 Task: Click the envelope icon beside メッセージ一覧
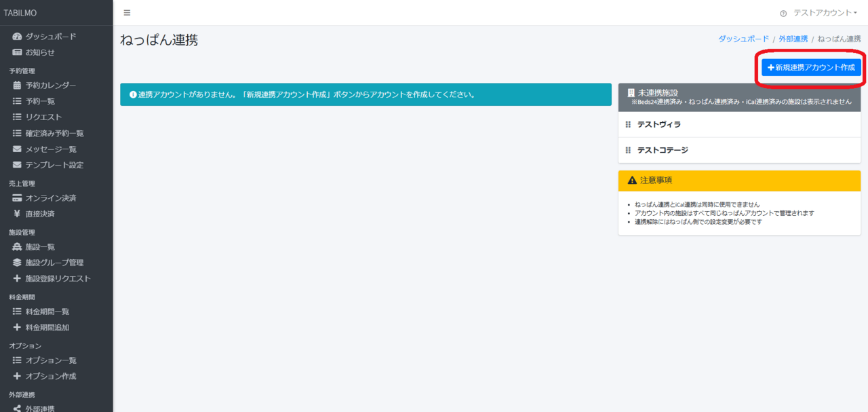tap(17, 149)
